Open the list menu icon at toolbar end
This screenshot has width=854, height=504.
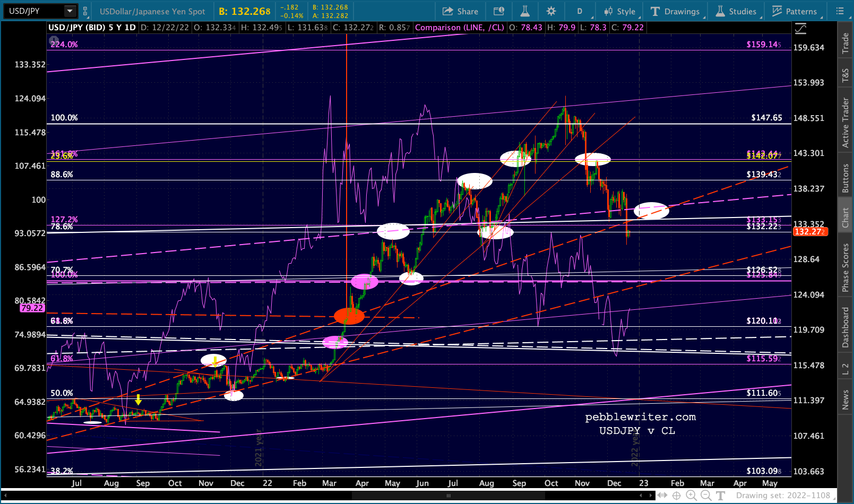[x=840, y=11]
